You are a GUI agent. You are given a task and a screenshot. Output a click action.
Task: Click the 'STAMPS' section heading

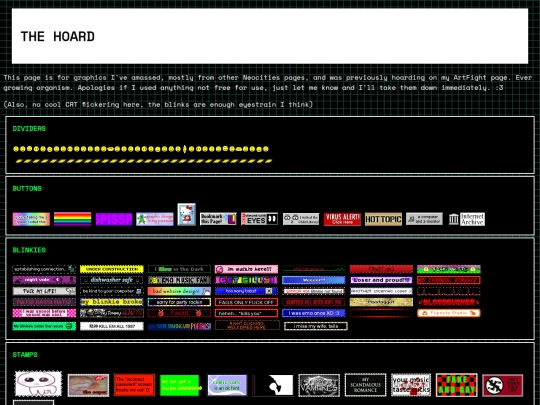[x=25, y=355]
